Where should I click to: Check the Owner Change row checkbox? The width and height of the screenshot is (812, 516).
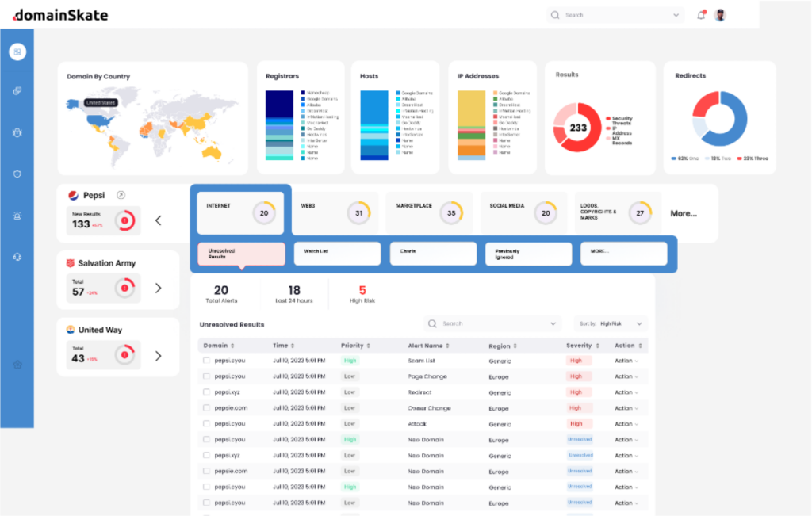tap(207, 408)
